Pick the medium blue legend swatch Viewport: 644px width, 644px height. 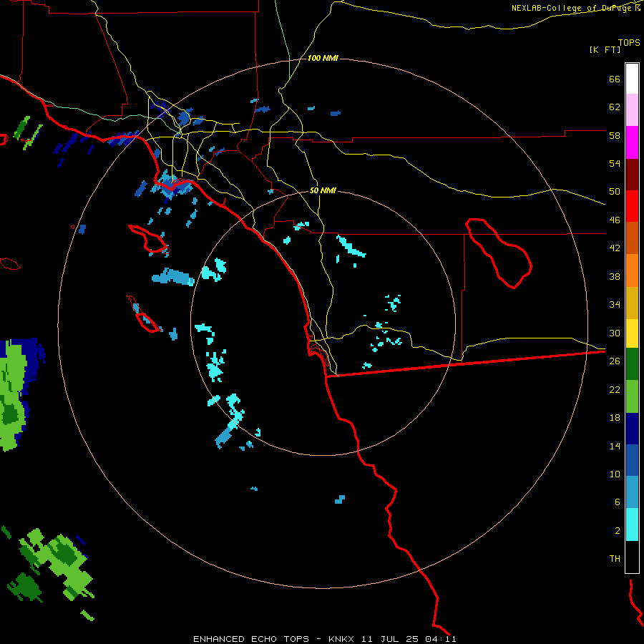(x=632, y=460)
